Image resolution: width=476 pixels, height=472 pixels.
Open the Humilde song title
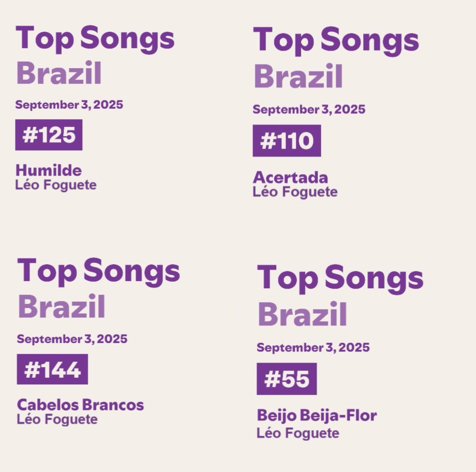(48, 170)
